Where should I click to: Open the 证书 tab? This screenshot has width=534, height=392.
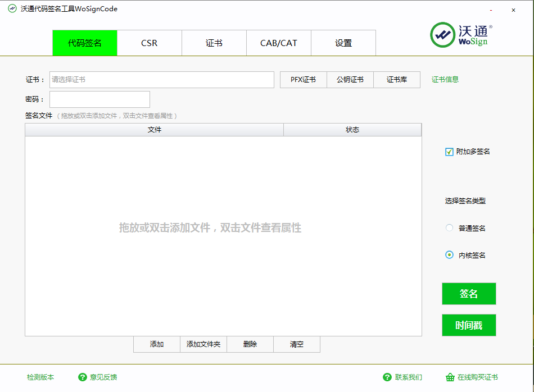[x=214, y=43]
